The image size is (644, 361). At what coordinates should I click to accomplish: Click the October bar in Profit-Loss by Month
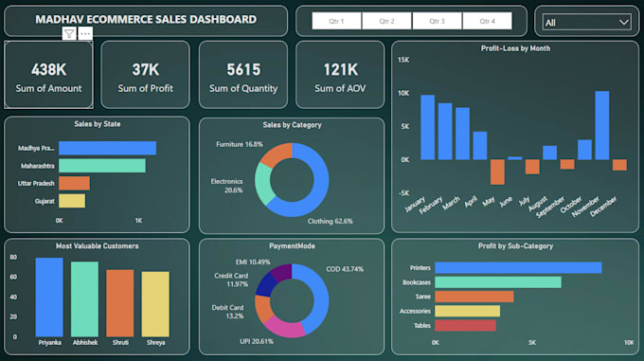(x=585, y=150)
